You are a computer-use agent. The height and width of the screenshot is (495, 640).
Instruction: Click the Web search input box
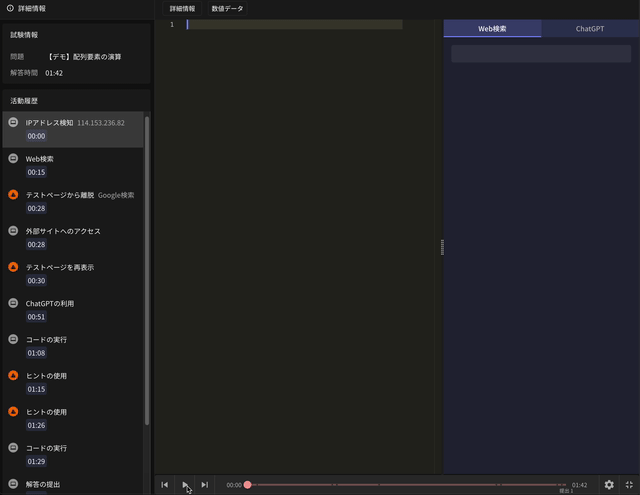[x=540, y=54]
